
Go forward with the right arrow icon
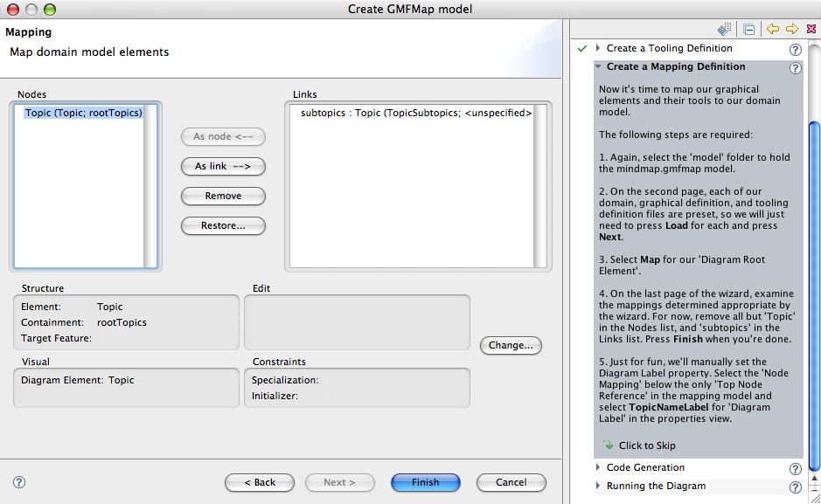[x=792, y=29]
